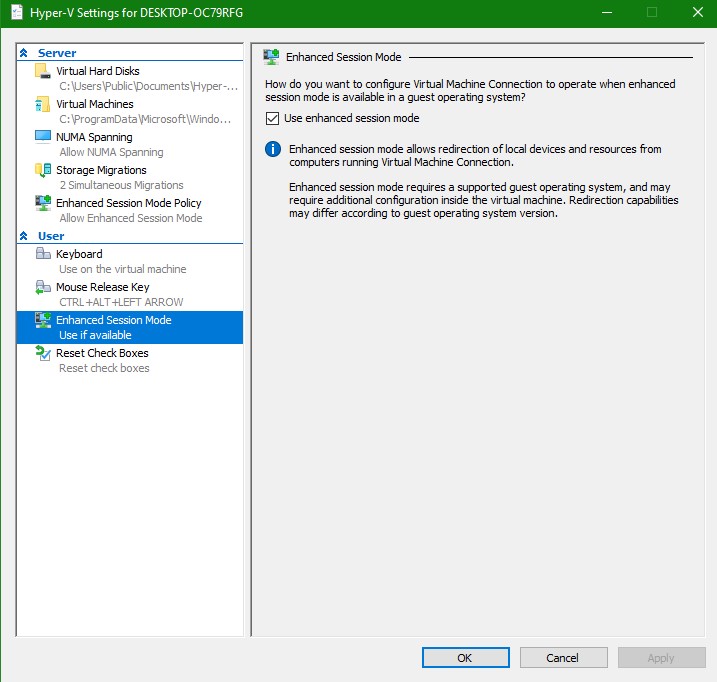
Task: Click the blue information icon
Action: [272, 150]
